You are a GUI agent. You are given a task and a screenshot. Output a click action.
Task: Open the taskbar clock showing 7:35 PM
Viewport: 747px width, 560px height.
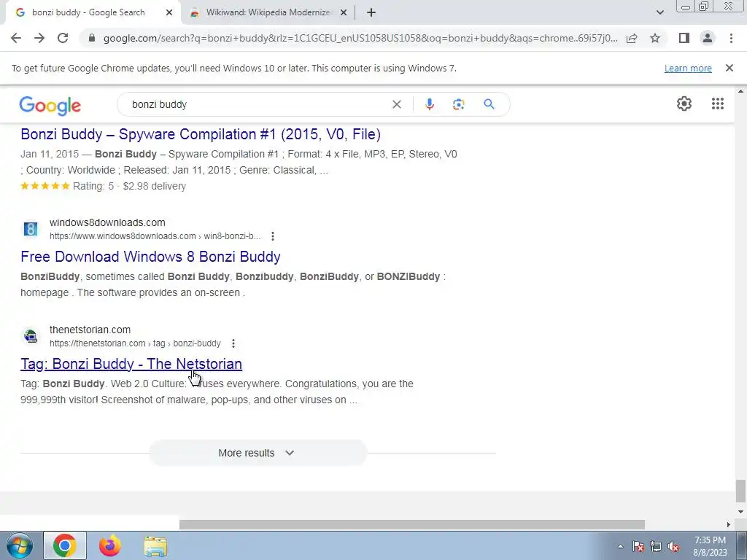tap(710, 546)
